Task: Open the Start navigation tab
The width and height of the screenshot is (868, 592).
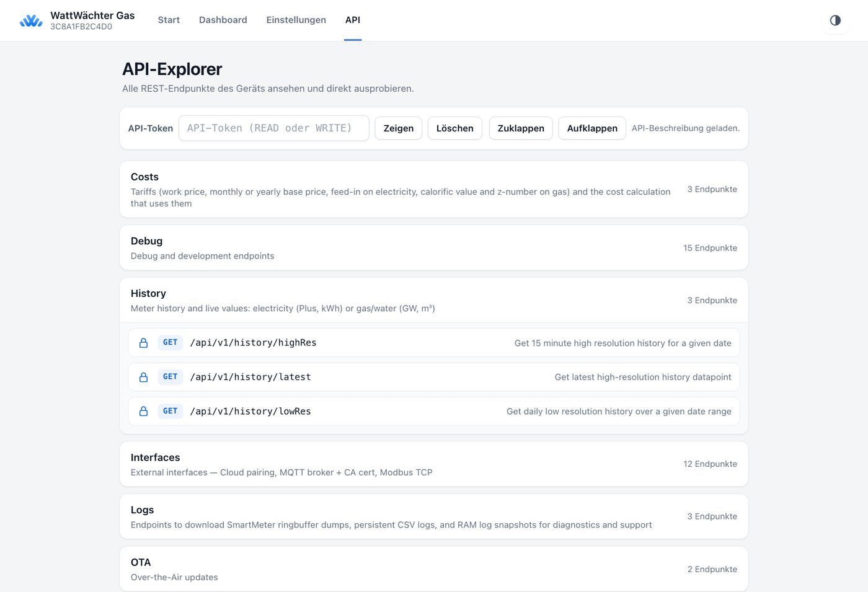Action: coord(169,20)
